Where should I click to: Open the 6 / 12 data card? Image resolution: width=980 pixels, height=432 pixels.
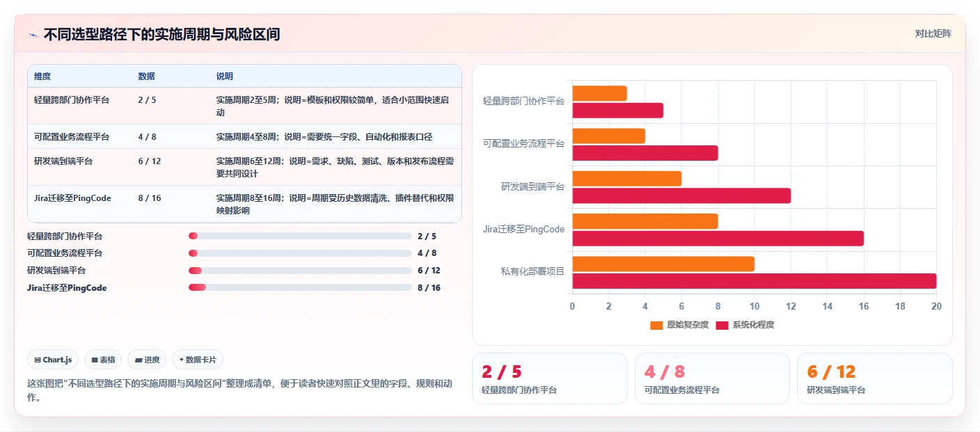[874, 378]
